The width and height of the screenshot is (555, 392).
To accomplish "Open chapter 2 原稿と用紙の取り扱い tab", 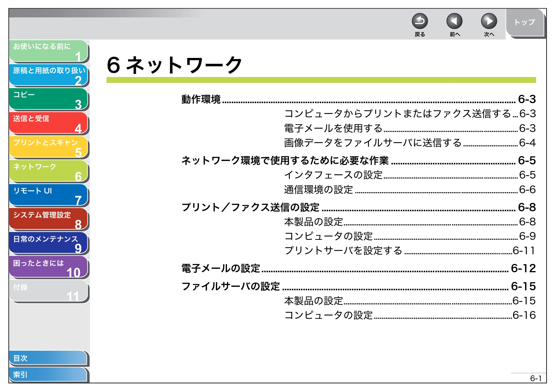I will [x=49, y=75].
